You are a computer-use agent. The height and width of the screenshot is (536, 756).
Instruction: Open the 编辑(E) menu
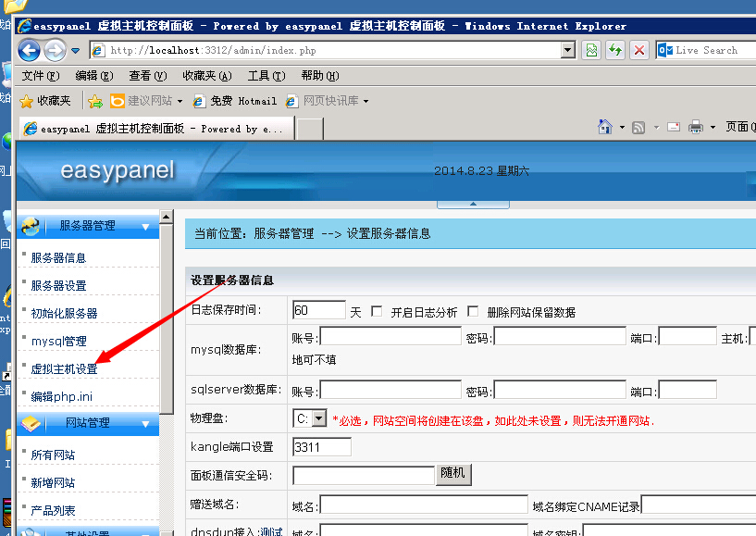[x=94, y=76]
